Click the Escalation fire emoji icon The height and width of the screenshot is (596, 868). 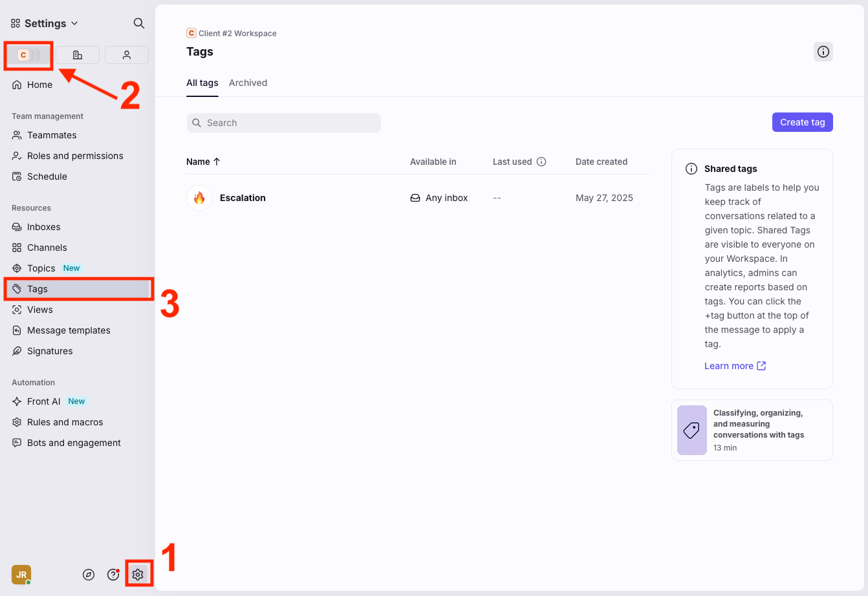tap(199, 198)
